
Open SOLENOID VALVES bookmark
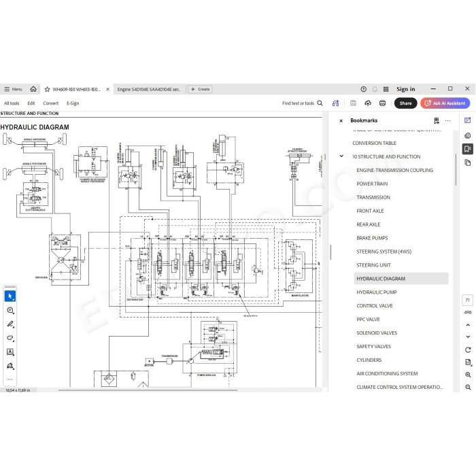(377, 333)
